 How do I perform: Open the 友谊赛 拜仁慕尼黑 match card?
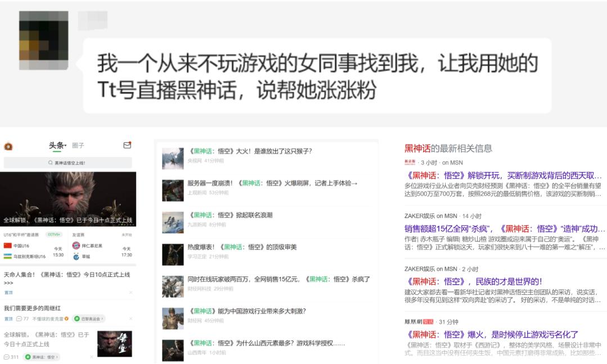(102, 246)
